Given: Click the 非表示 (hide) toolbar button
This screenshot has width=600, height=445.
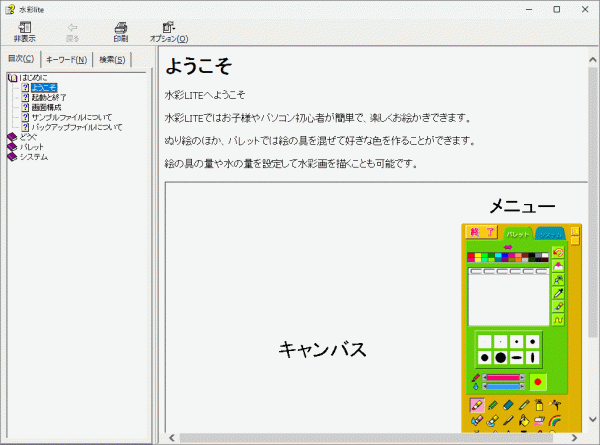Looking at the screenshot, I should coord(24,32).
